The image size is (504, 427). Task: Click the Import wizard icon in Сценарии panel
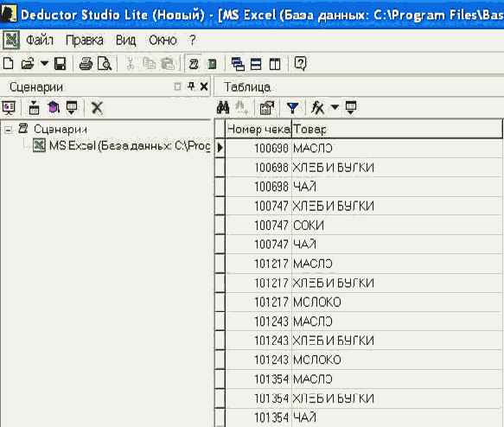(x=34, y=108)
